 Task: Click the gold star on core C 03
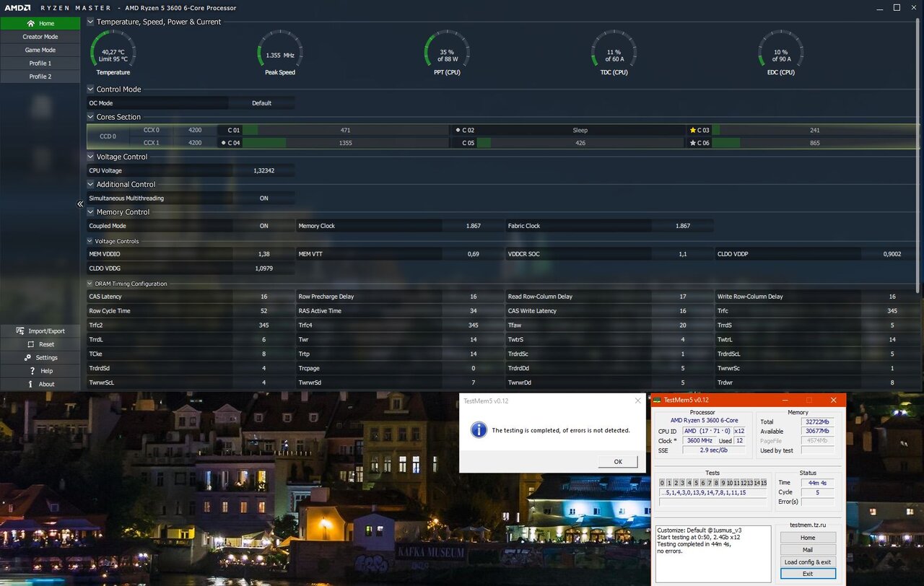pos(693,130)
